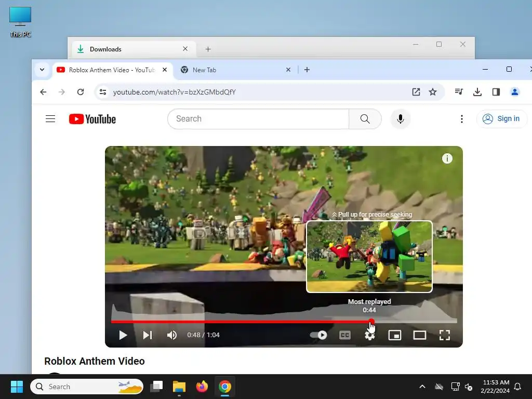Click the taskbar Search box
The image size is (532, 399).
click(x=87, y=387)
